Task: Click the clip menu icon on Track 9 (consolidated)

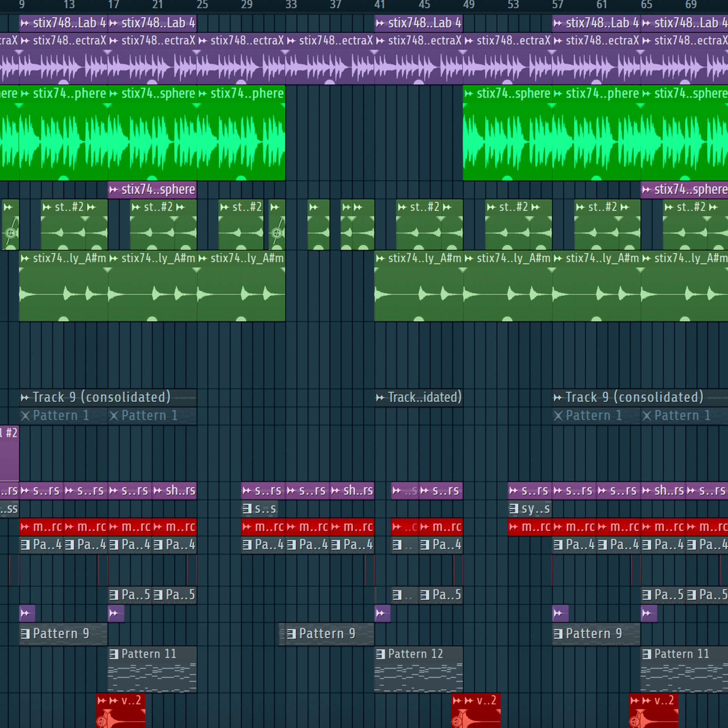Action: click(x=24, y=397)
